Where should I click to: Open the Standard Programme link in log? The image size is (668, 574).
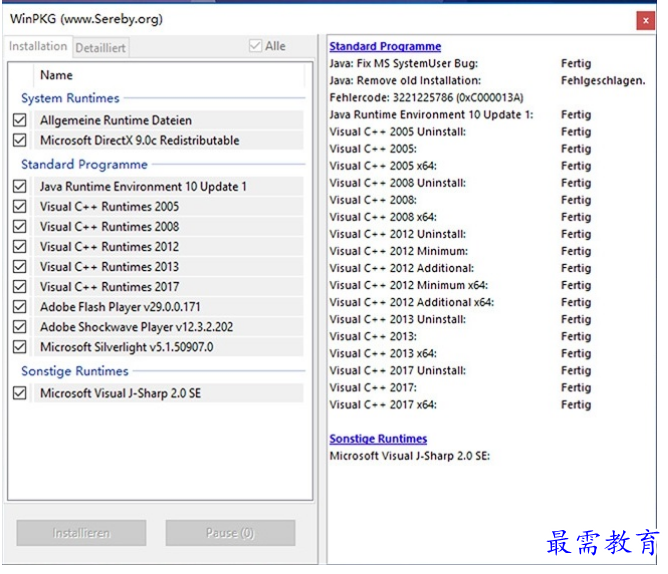pos(385,46)
